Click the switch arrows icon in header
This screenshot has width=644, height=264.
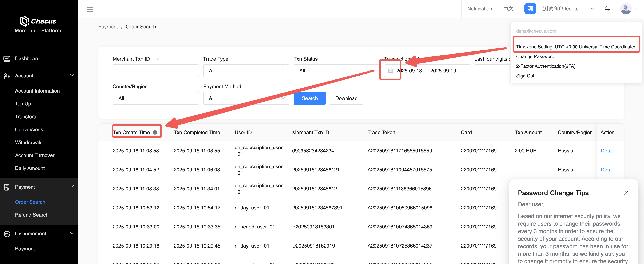point(607,9)
